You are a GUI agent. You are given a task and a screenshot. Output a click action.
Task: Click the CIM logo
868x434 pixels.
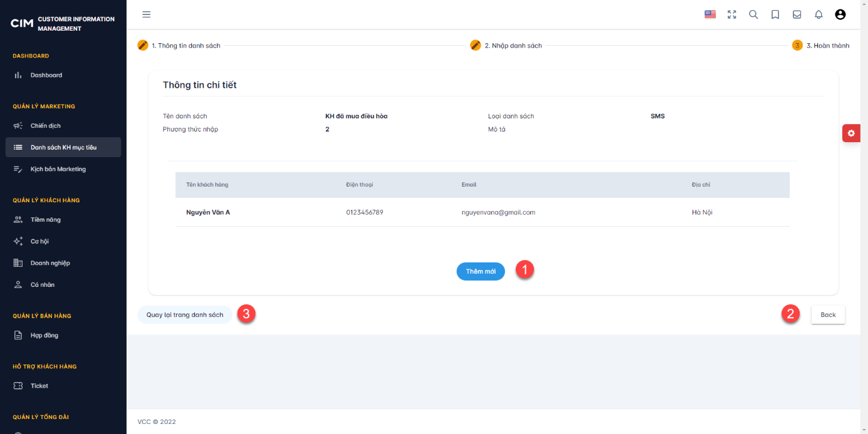(22, 24)
